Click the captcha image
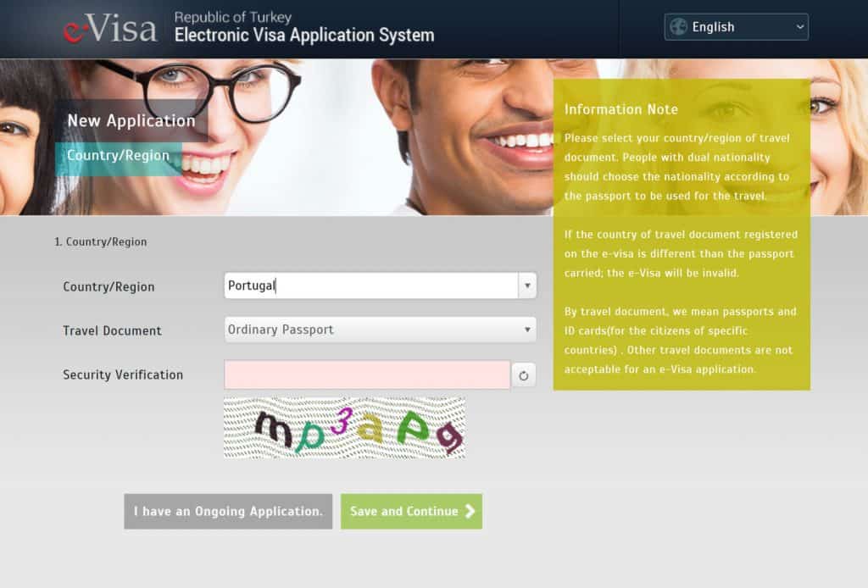Image resolution: width=868 pixels, height=588 pixels. coord(344,428)
